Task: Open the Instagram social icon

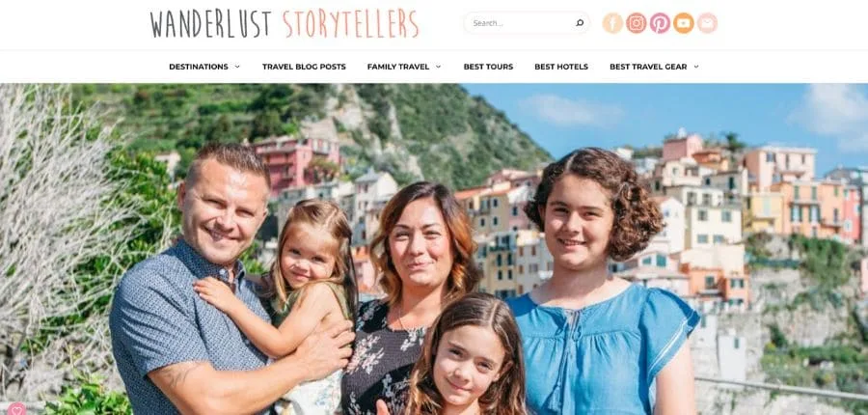Action: click(637, 23)
